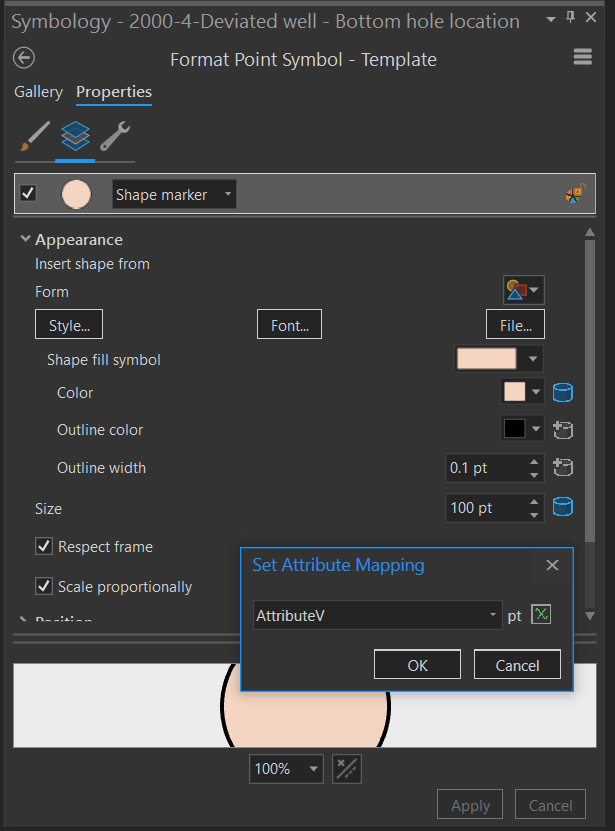Open the hamburger options menu
Screen dimensions: 615x831
click(583, 57)
